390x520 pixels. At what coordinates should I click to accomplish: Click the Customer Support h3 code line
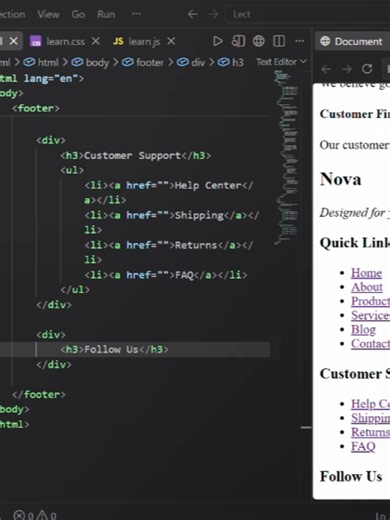point(135,155)
